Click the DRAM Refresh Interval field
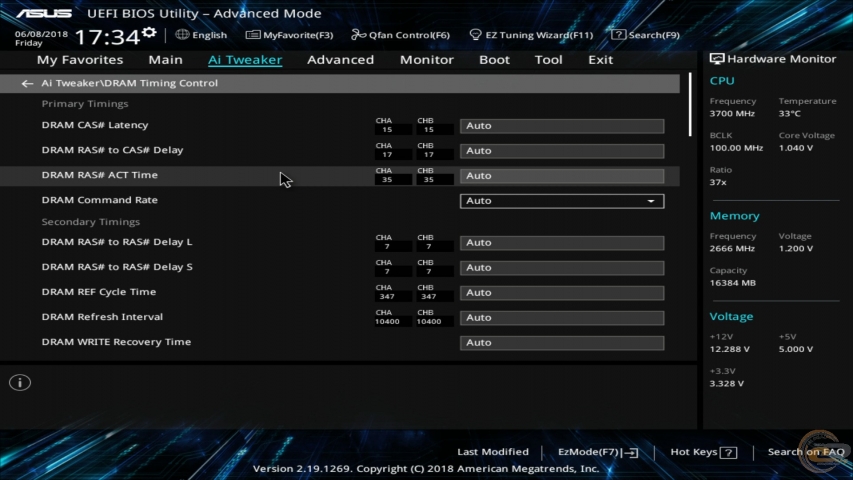This screenshot has height=480, width=853. click(561, 318)
